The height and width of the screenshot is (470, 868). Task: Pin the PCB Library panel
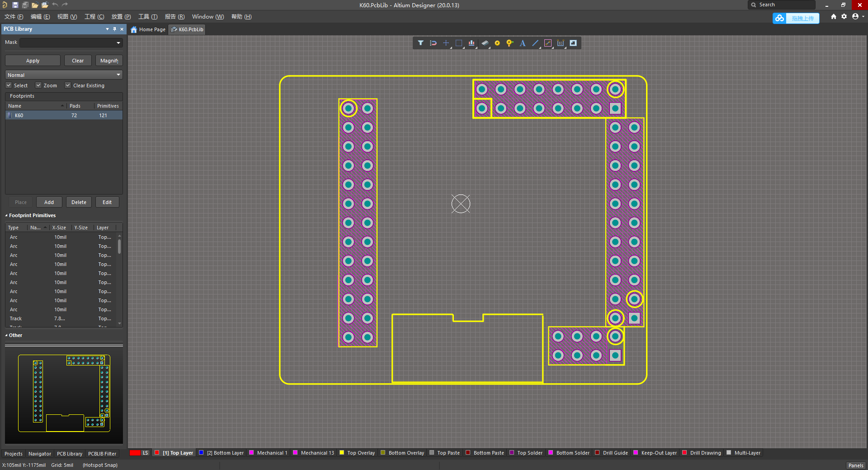pyautogui.click(x=114, y=29)
